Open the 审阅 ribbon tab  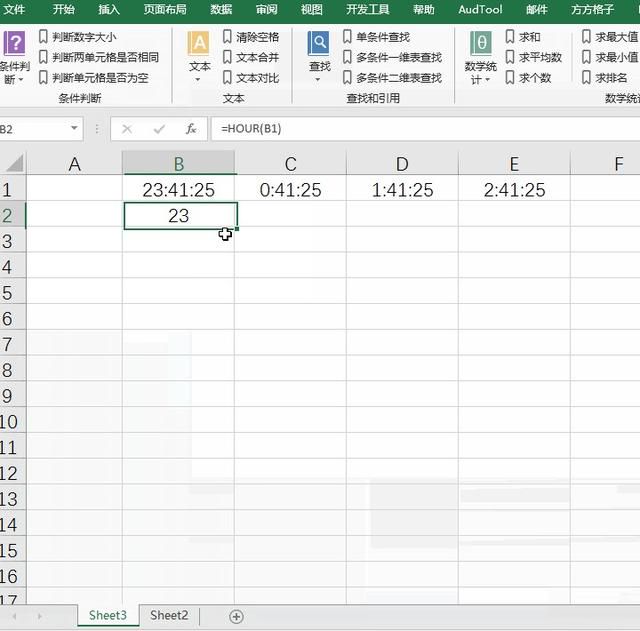[x=267, y=9]
